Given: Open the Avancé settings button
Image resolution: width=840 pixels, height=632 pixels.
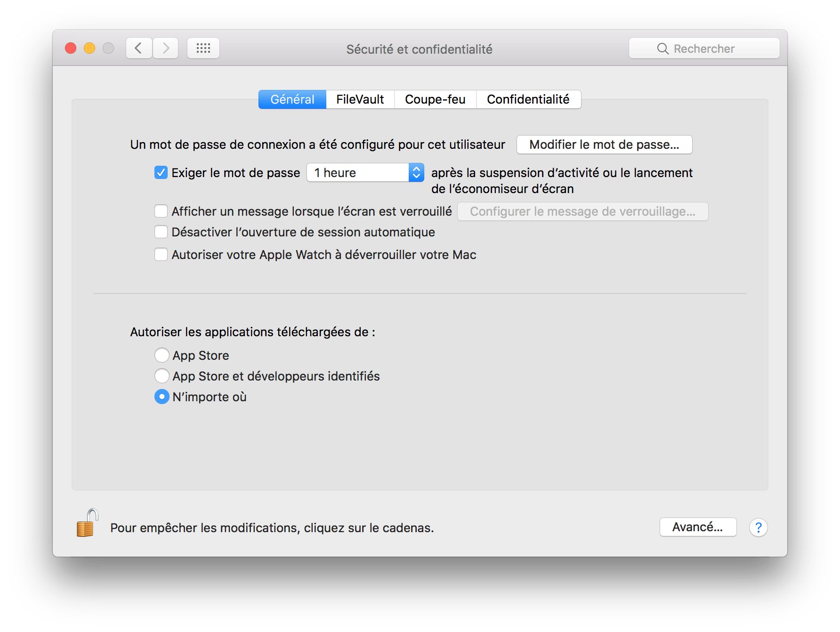Looking at the screenshot, I should coord(697,527).
